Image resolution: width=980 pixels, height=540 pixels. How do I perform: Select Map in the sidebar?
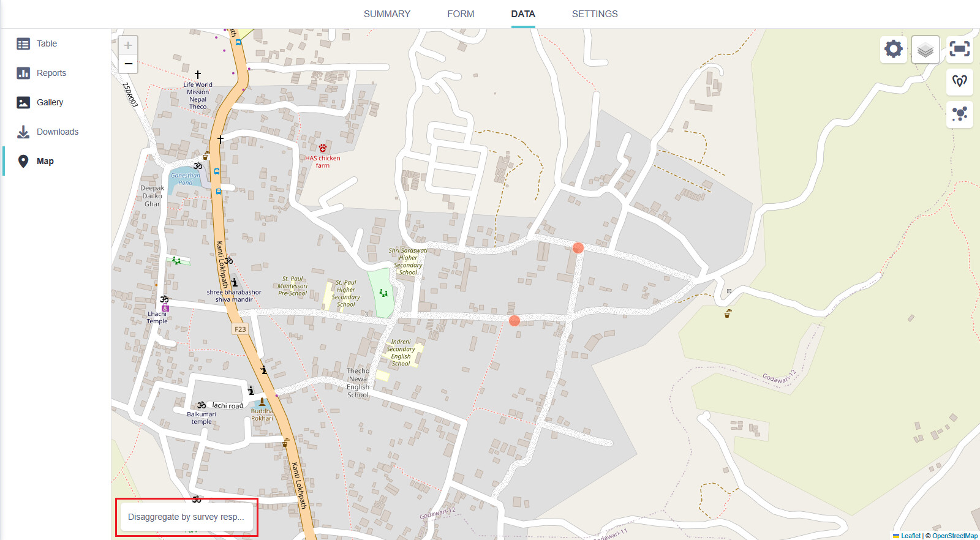click(45, 161)
